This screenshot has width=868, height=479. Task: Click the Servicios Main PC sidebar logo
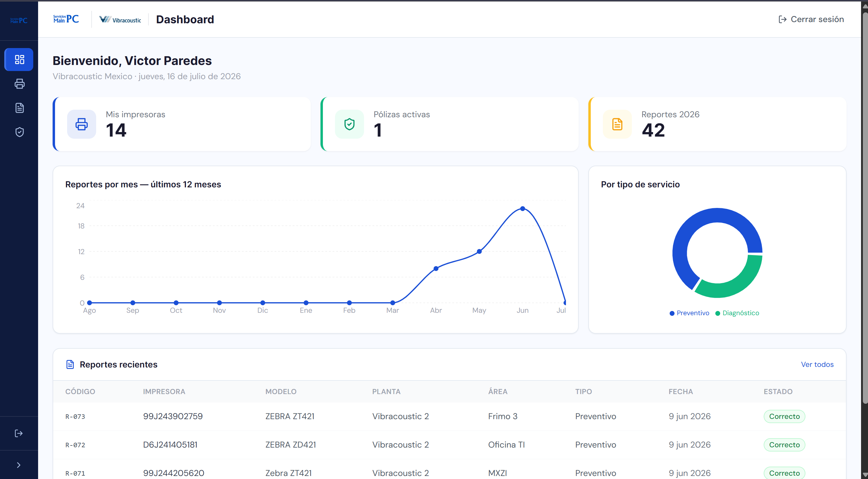click(x=19, y=21)
